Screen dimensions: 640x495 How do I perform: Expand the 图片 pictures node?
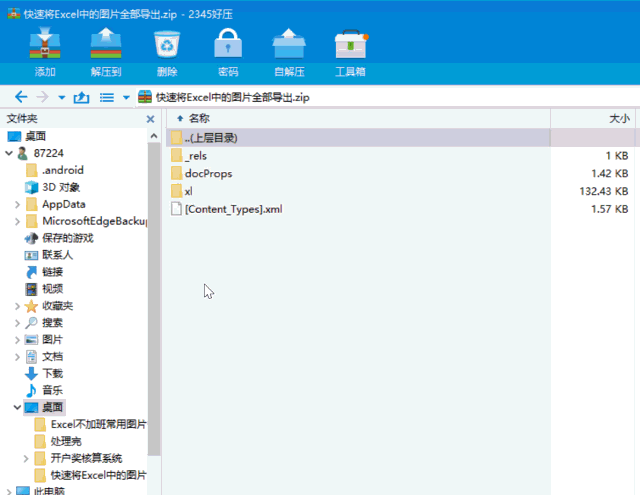17,340
